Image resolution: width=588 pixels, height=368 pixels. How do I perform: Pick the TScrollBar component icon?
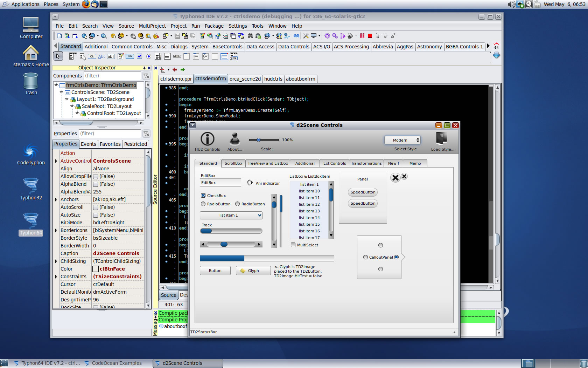177,56
